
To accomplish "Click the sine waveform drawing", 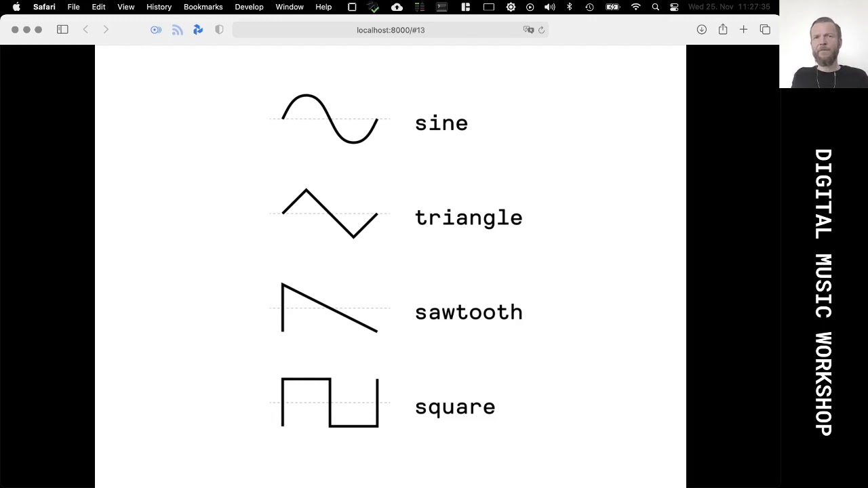I will click(330, 119).
